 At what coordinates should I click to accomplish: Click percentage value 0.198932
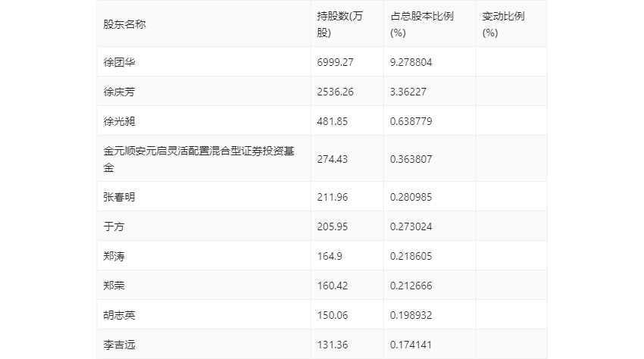pos(411,315)
